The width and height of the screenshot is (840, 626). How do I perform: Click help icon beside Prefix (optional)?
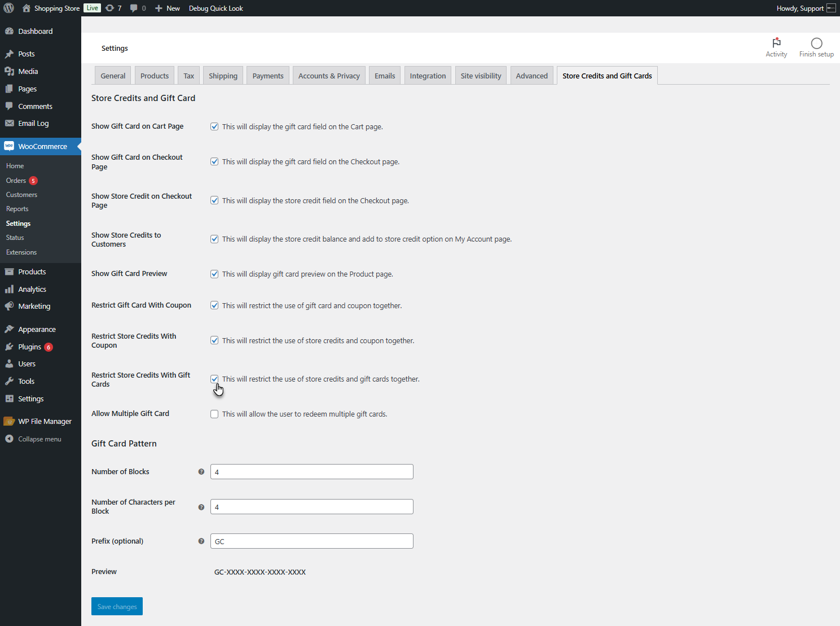[x=201, y=541]
